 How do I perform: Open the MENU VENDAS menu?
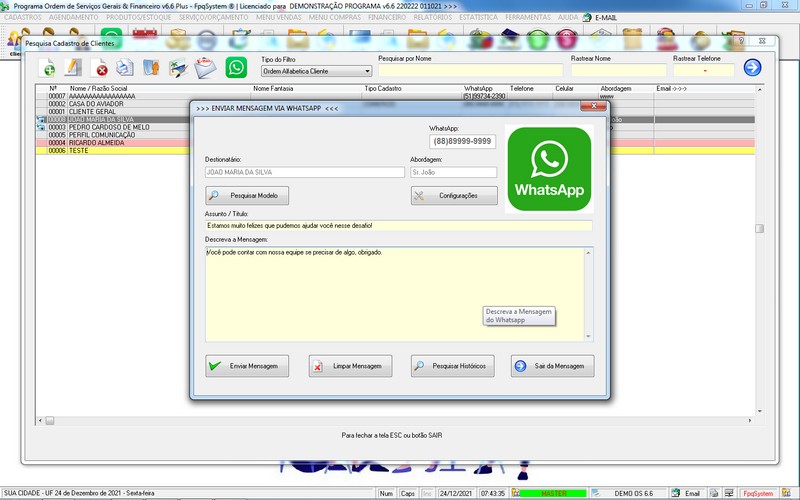pos(279,17)
